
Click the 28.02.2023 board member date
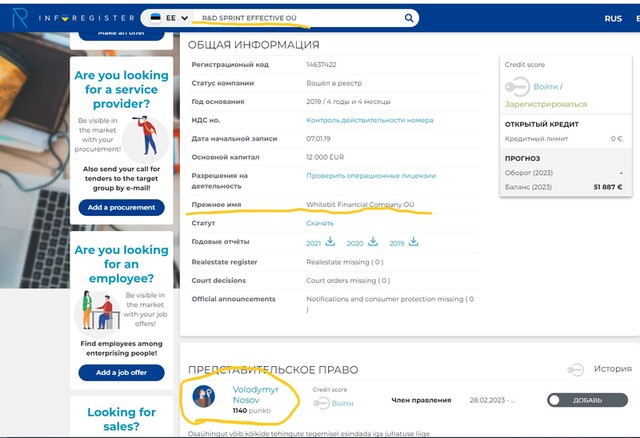(492, 400)
